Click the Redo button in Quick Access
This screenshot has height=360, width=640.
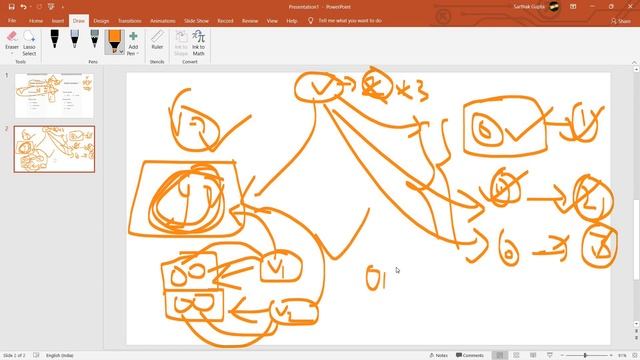pos(39,7)
